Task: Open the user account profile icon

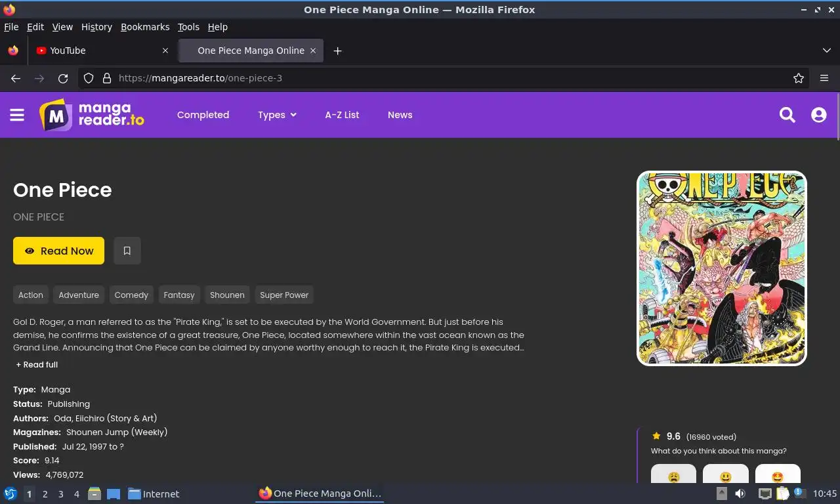Action: [x=818, y=115]
